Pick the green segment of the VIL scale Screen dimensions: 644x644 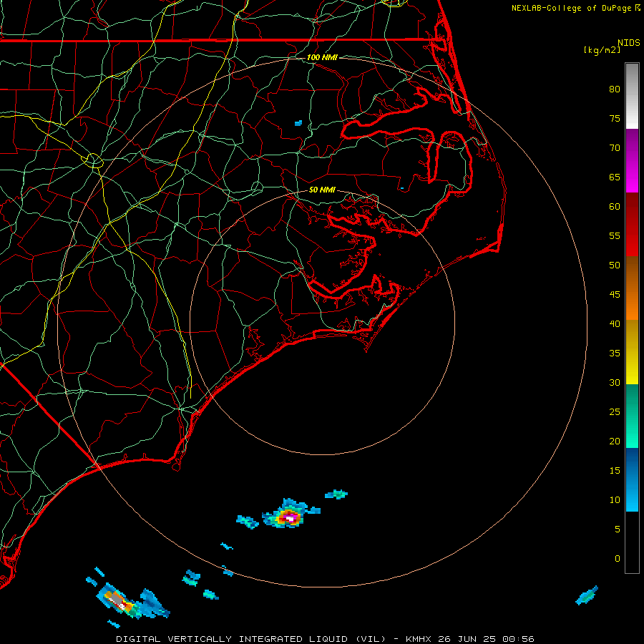point(632,416)
